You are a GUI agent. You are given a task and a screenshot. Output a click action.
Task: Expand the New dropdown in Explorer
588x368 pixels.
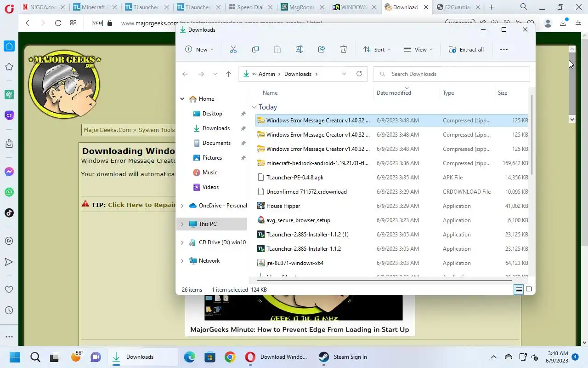pos(199,50)
